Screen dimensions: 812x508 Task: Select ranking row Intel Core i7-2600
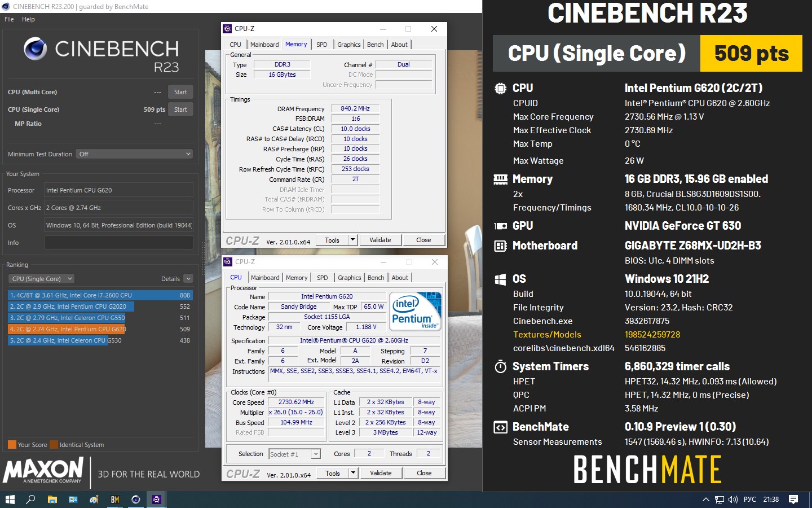[100, 295]
